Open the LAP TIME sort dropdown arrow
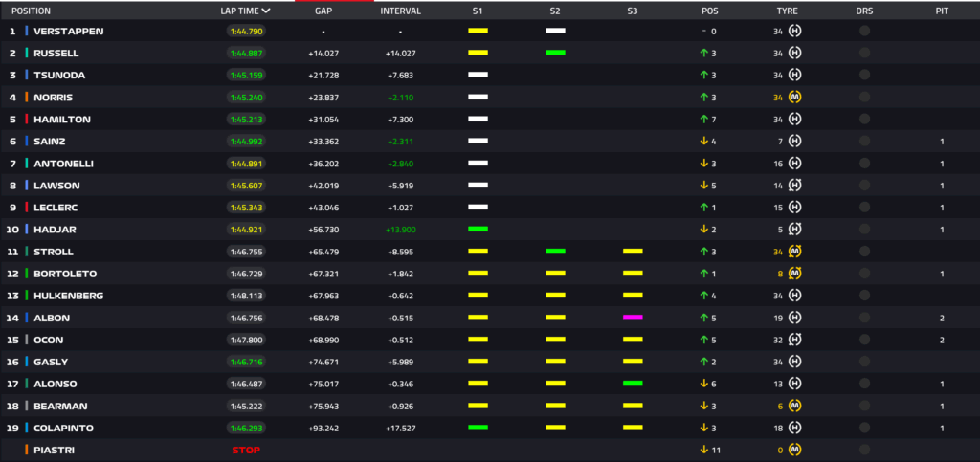 click(266, 11)
